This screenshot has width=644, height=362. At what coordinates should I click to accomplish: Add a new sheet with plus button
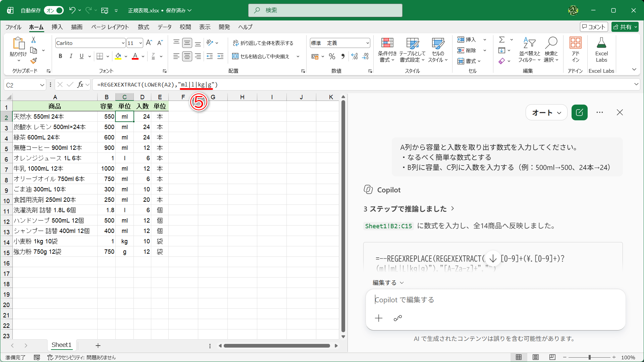coord(98,345)
